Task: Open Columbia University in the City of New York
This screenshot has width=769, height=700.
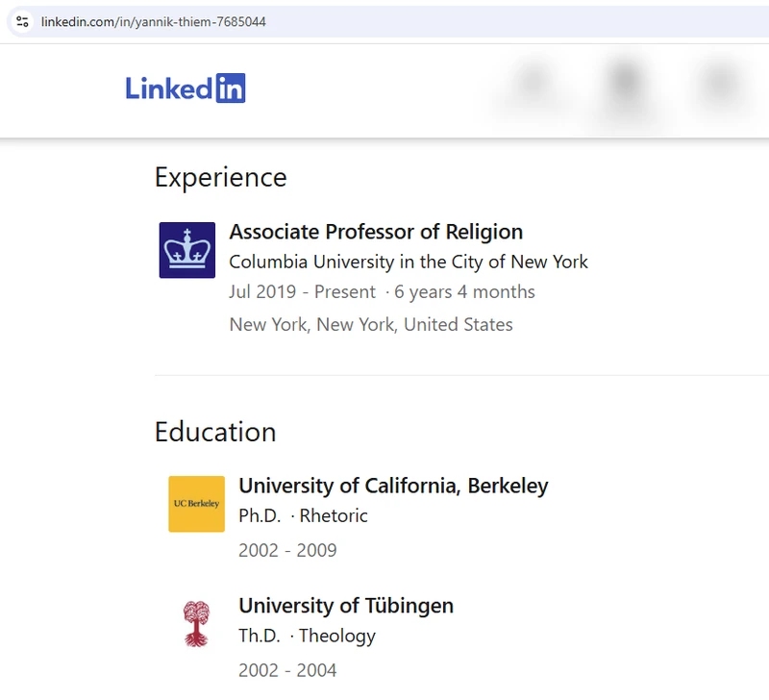Action: click(x=409, y=262)
